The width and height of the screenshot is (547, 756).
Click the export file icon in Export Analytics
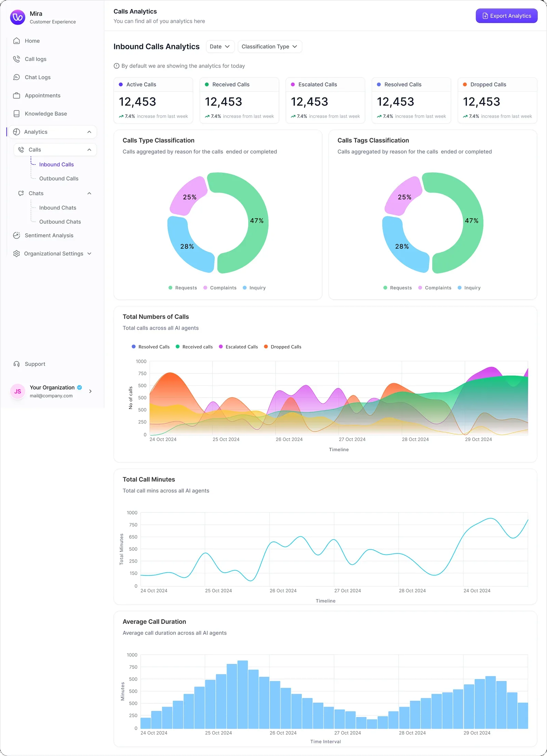(485, 16)
